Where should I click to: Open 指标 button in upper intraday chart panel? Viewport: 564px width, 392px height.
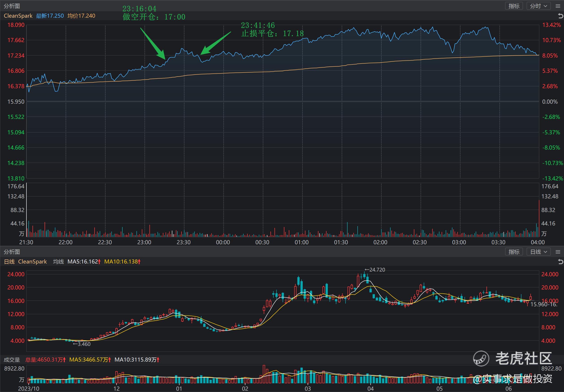[514, 6]
